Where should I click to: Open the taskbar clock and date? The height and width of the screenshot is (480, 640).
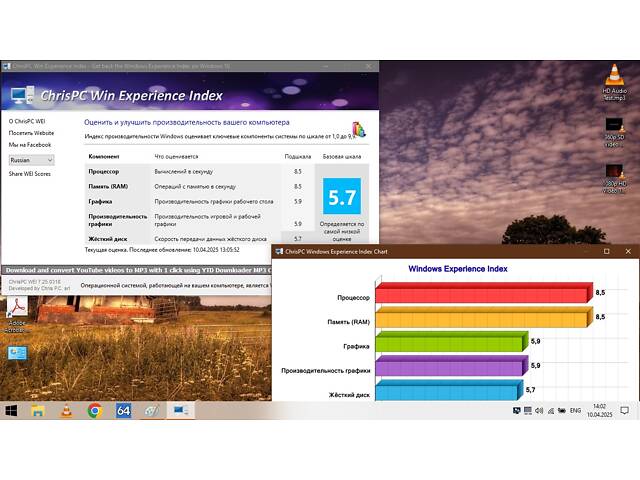(x=599, y=411)
